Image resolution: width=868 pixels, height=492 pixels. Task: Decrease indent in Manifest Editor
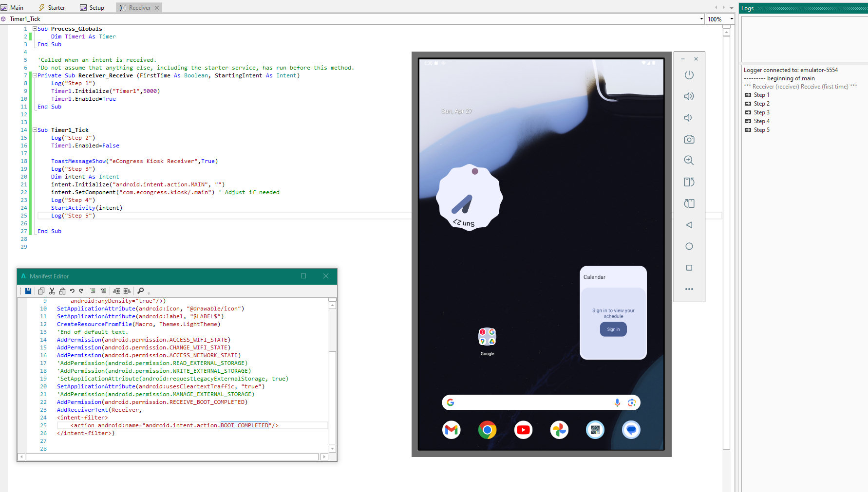point(116,291)
